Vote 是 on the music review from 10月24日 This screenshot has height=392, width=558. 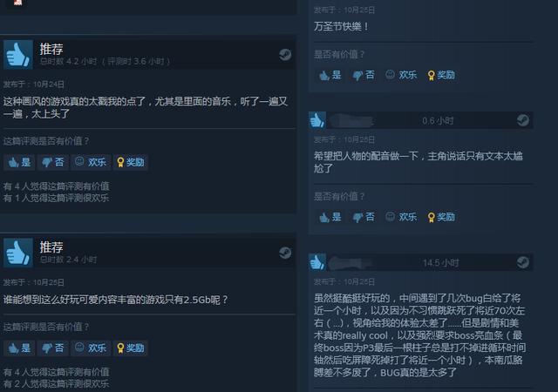point(19,163)
